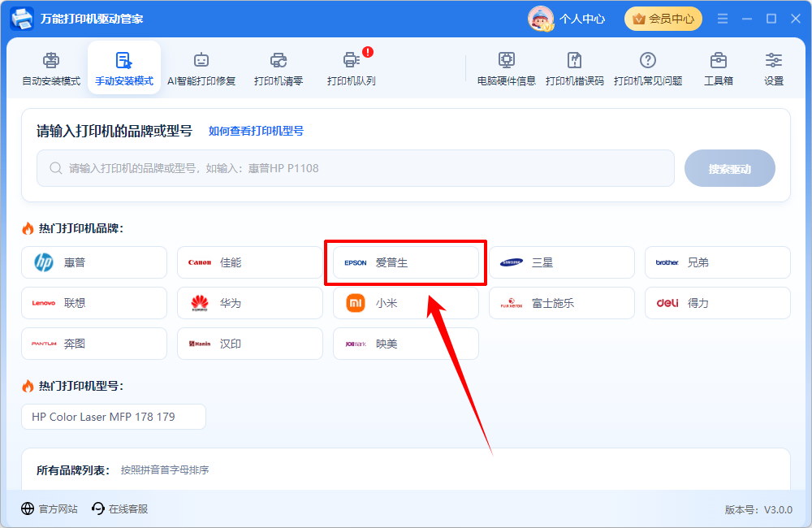Screen dimensions: 812x528
Task: Maximize the window
Action: pyautogui.click(x=771, y=19)
